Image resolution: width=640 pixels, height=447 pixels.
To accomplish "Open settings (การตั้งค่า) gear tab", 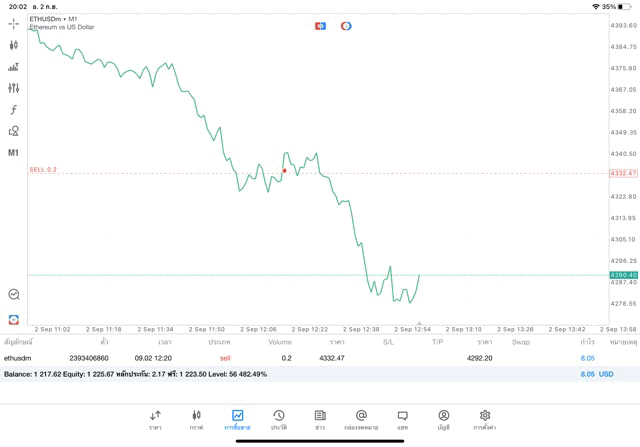I will (x=485, y=419).
